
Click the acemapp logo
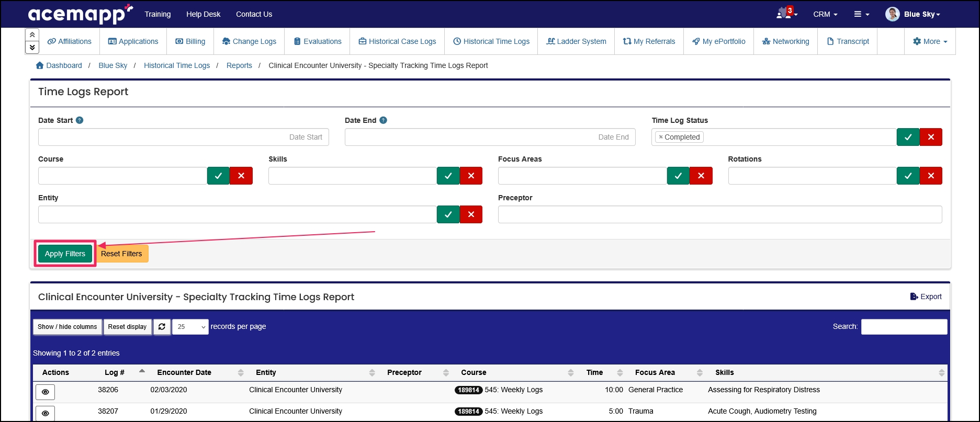81,14
